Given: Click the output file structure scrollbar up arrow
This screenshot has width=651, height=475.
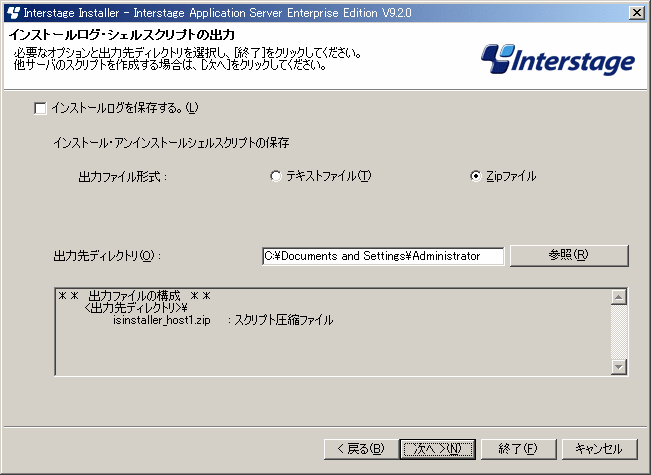Looking at the screenshot, I should (619, 297).
